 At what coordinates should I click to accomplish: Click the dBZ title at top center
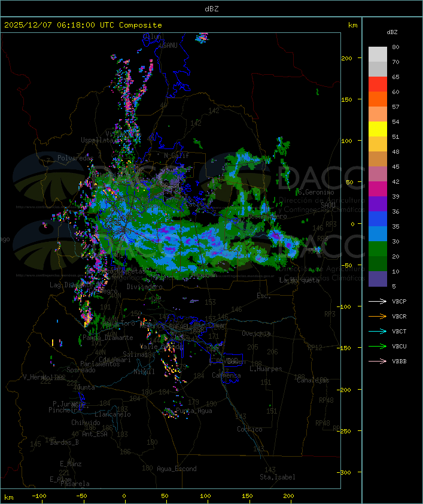[x=212, y=9]
